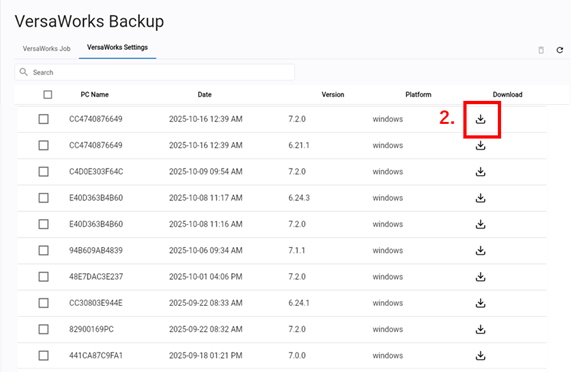
Task: Click version value 6.21.1
Action: [299, 145]
